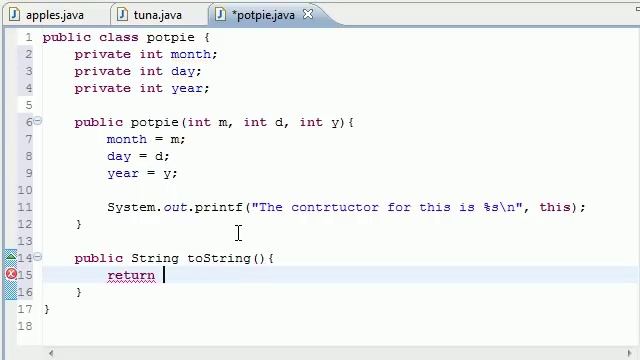
Task: Click 'printf' on line 11
Action: 218,207
